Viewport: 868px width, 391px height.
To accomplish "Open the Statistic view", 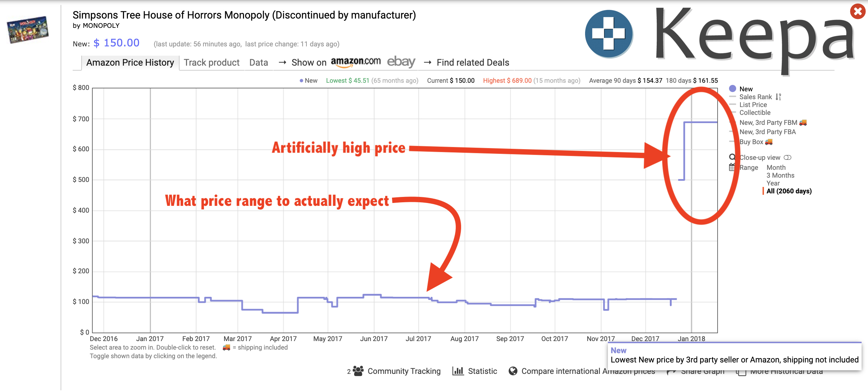I will point(482,371).
